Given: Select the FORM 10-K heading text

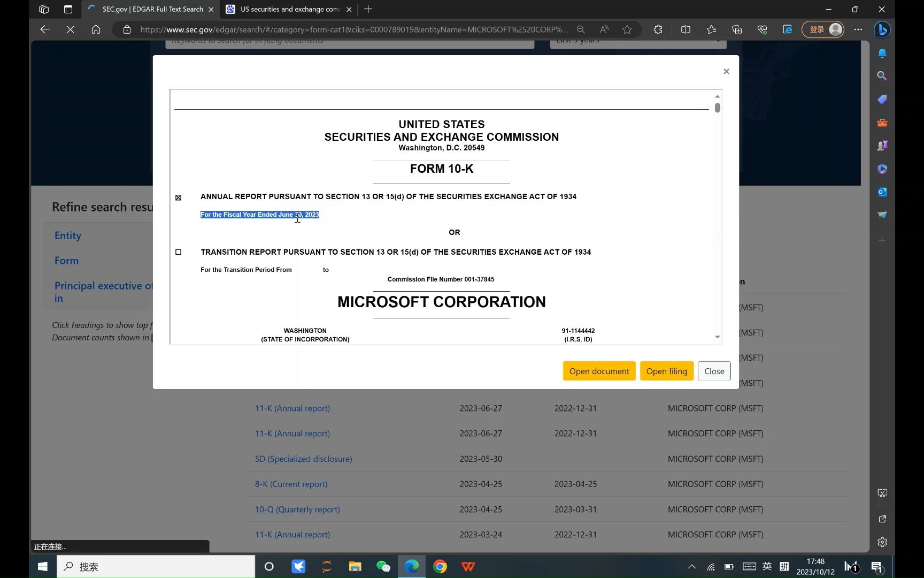Looking at the screenshot, I should point(442,169).
